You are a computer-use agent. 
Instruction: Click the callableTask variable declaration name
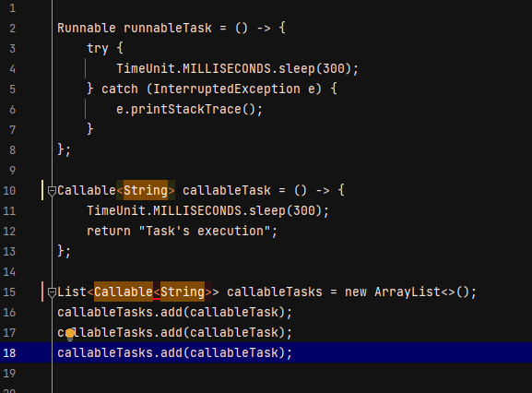[x=227, y=190]
